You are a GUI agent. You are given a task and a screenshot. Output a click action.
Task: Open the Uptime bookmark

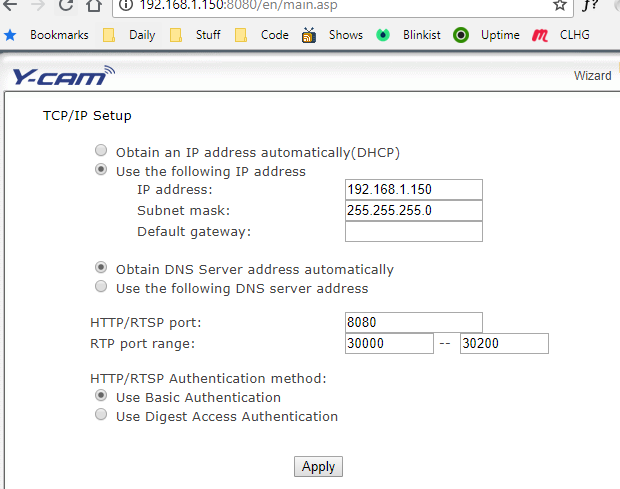488,35
